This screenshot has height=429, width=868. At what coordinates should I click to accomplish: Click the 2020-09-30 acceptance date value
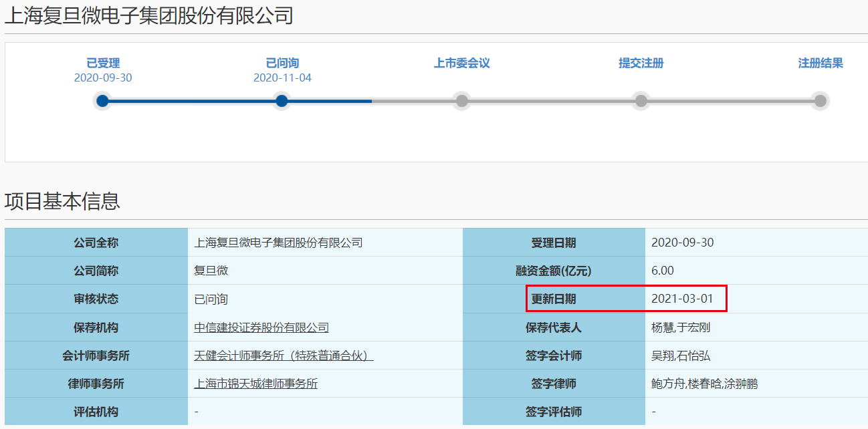click(x=683, y=243)
